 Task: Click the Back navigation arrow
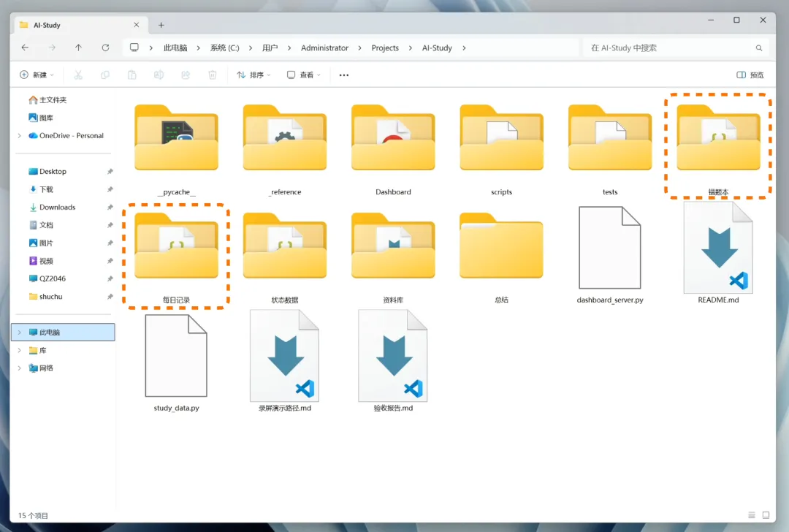tap(25, 47)
